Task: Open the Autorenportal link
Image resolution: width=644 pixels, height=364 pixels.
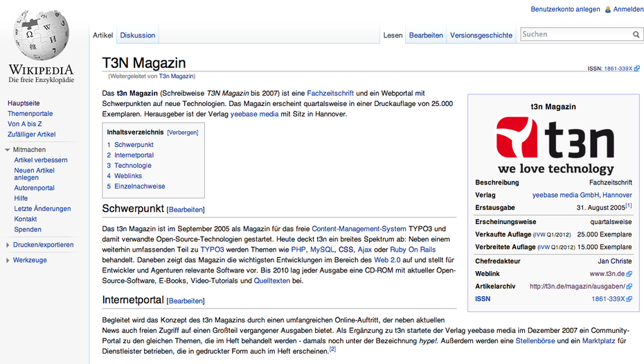Action: pyautogui.click(x=34, y=188)
